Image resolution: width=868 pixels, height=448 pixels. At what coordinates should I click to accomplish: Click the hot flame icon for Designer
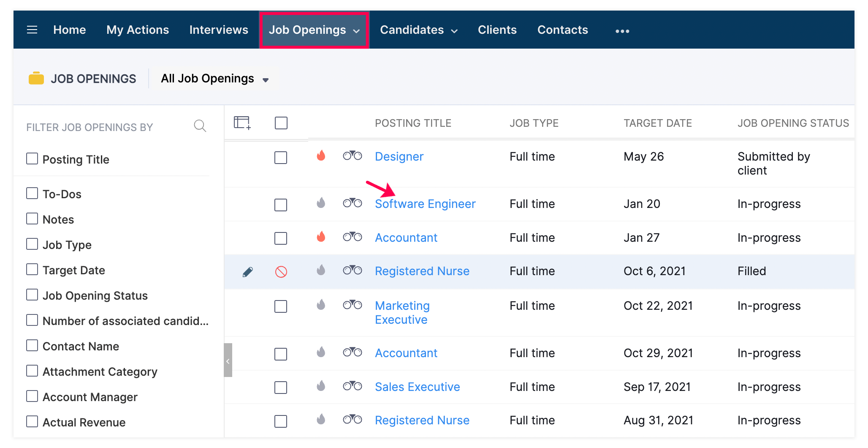321,156
